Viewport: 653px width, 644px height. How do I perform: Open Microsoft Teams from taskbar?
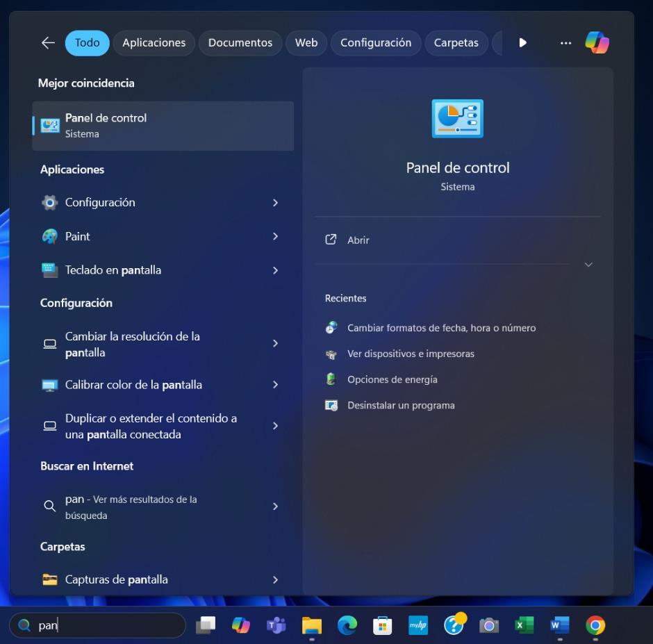pos(276,625)
